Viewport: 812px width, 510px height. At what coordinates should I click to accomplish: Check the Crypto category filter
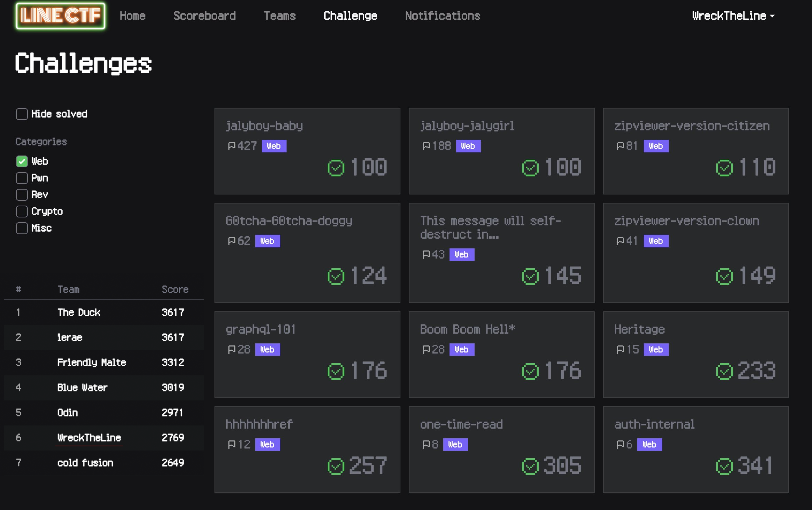tap(22, 212)
